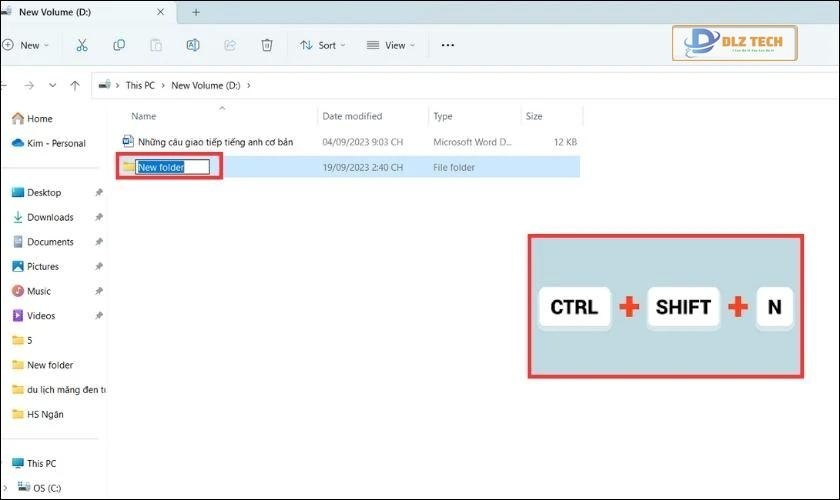840x500 pixels.
Task: Open the See more ellipsis menu
Action: click(x=447, y=45)
